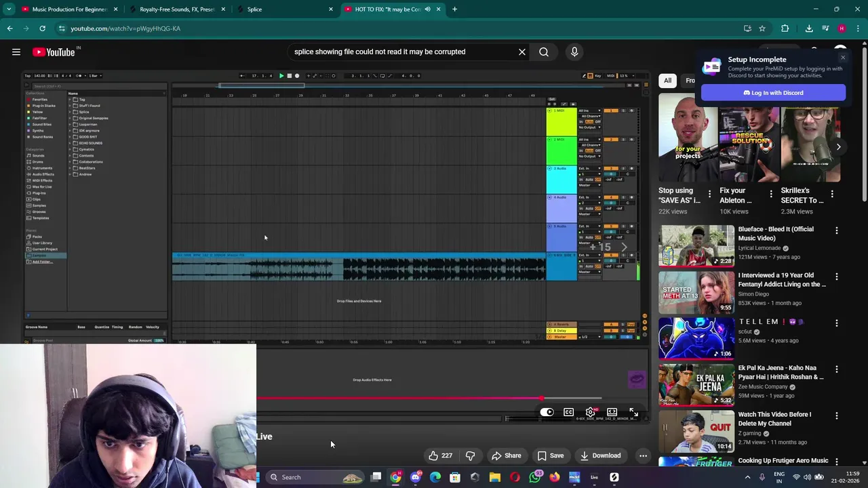
Task: Open a new browser tab
Action: coord(454,9)
